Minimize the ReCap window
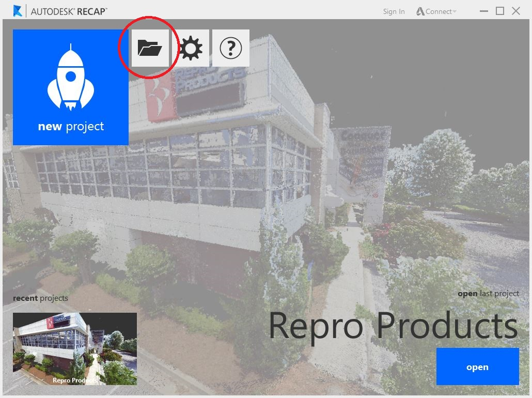This screenshot has width=532, height=398. 484,11
